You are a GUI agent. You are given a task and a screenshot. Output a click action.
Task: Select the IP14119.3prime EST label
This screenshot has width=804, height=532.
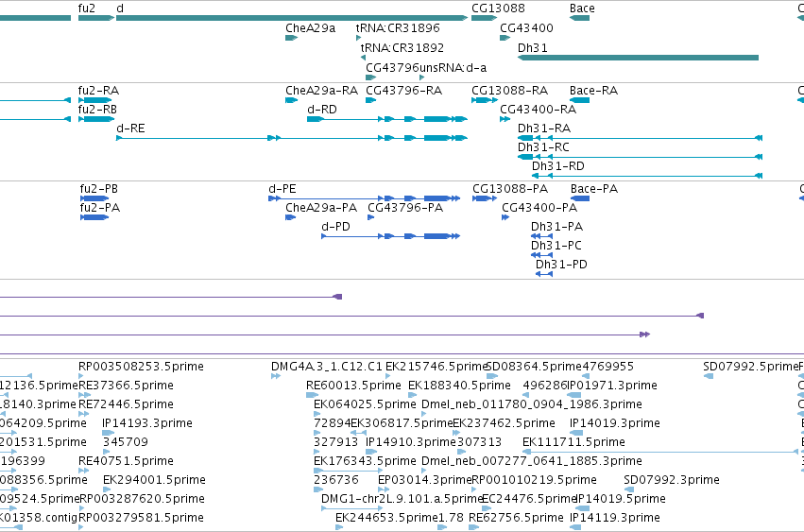point(615,518)
